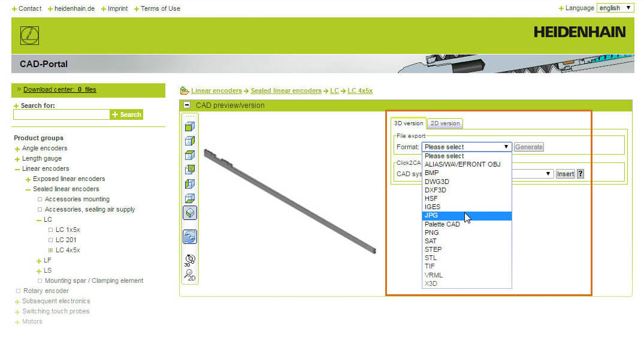Screen dimensions: 644x341
Task: Choose PNG from the format list
Action: [x=467, y=233]
